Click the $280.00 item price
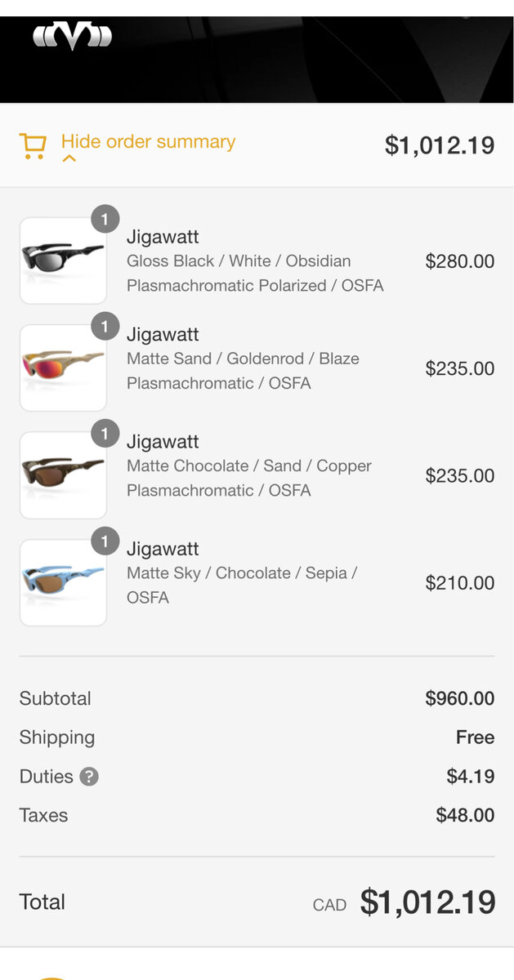The width and height of the screenshot is (514, 980). (x=459, y=261)
